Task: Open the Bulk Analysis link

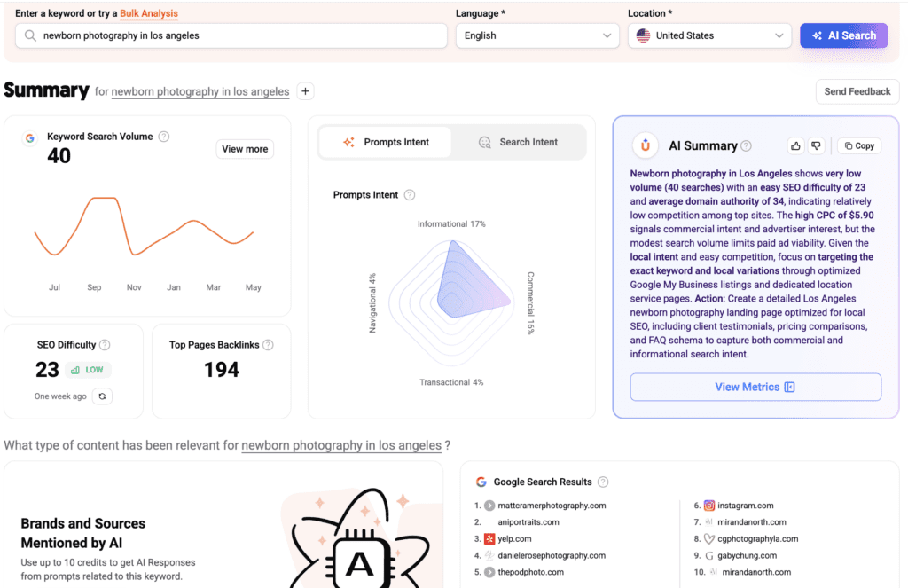Action: point(149,13)
